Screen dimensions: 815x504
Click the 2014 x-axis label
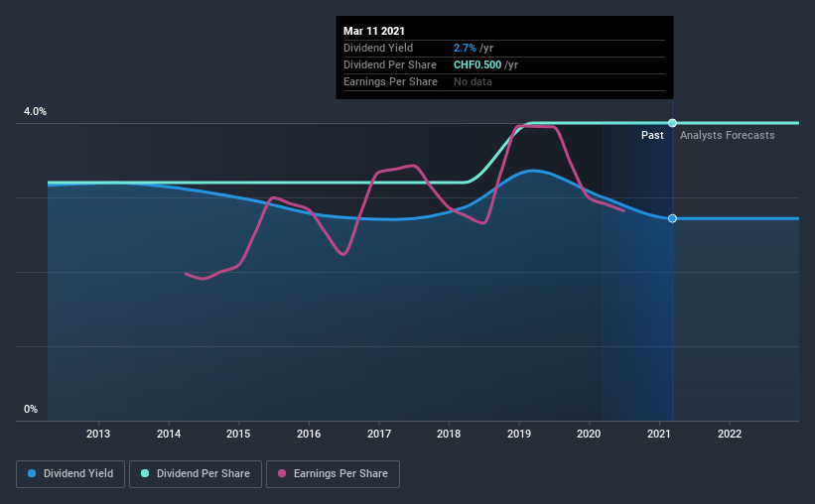tap(169, 434)
